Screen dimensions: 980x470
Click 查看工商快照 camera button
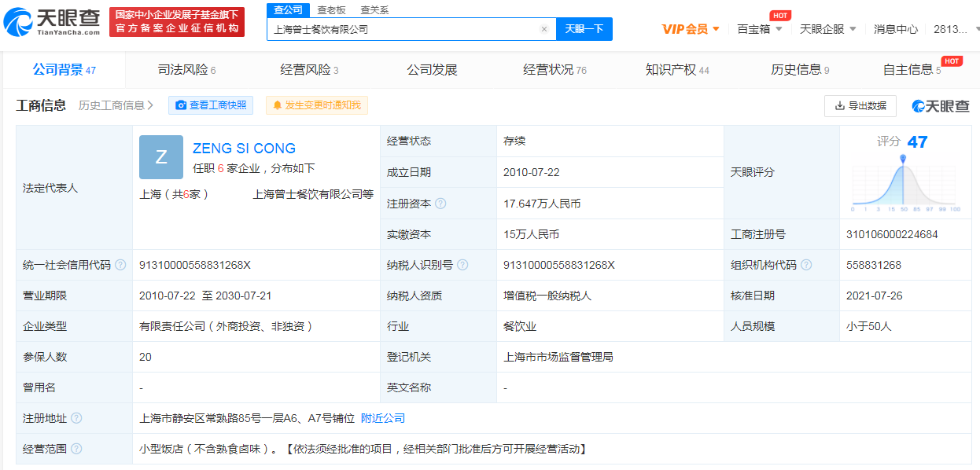point(211,105)
